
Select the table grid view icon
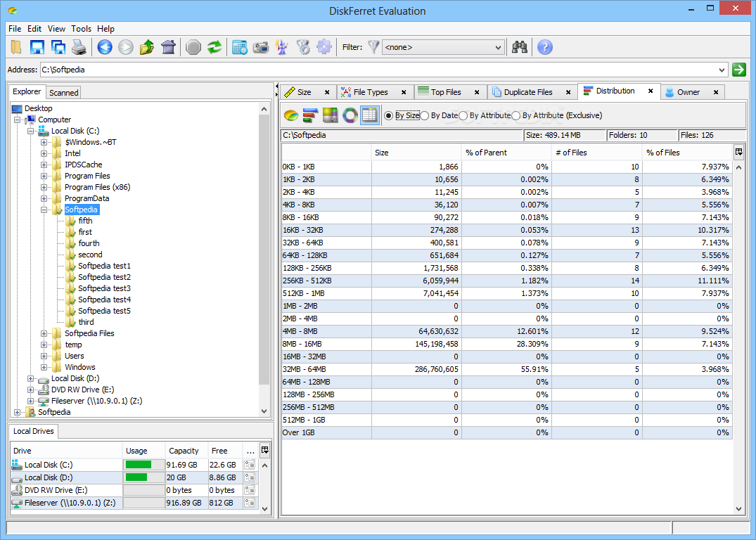click(x=370, y=115)
